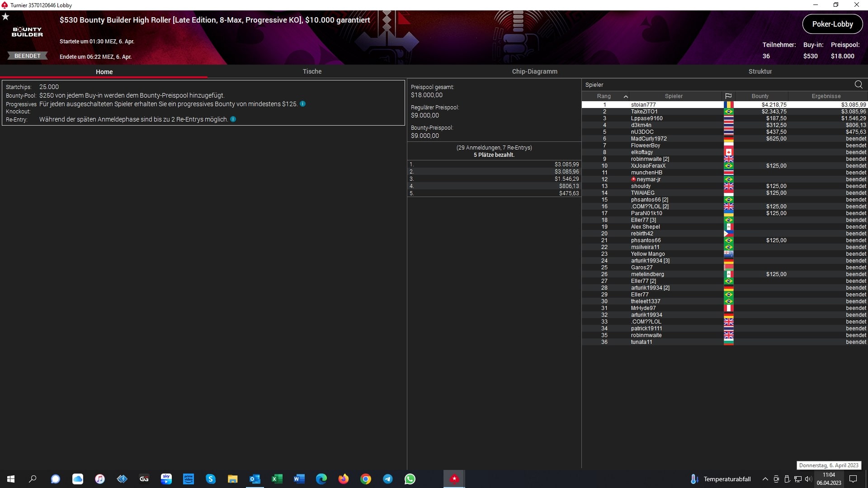Open GGPoker from the taskbar
The width and height of the screenshot is (868, 488).
[144, 479]
